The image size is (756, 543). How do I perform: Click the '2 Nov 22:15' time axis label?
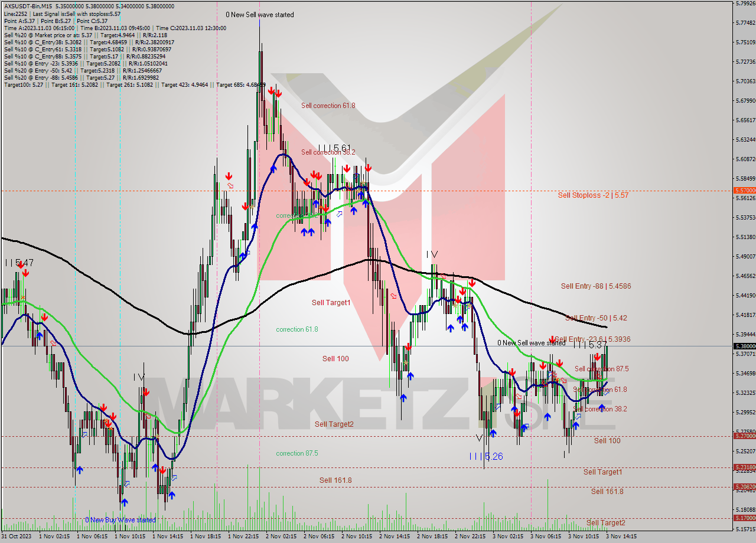(470, 537)
